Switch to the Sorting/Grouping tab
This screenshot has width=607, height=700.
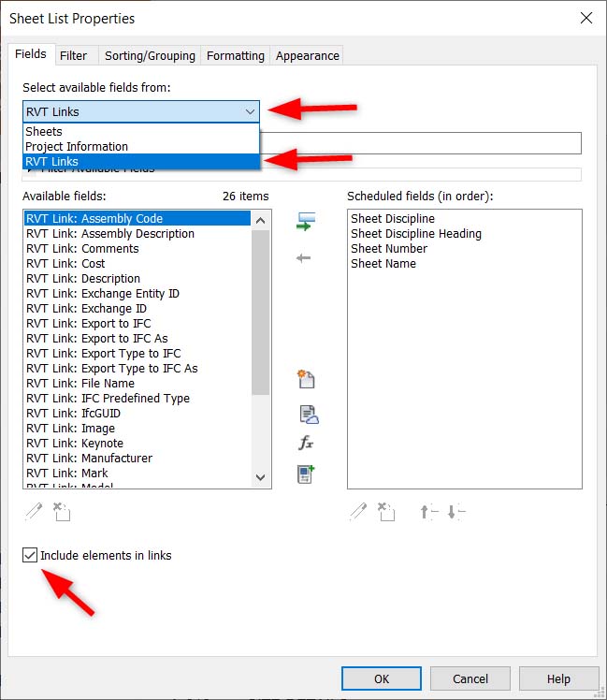click(x=150, y=55)
